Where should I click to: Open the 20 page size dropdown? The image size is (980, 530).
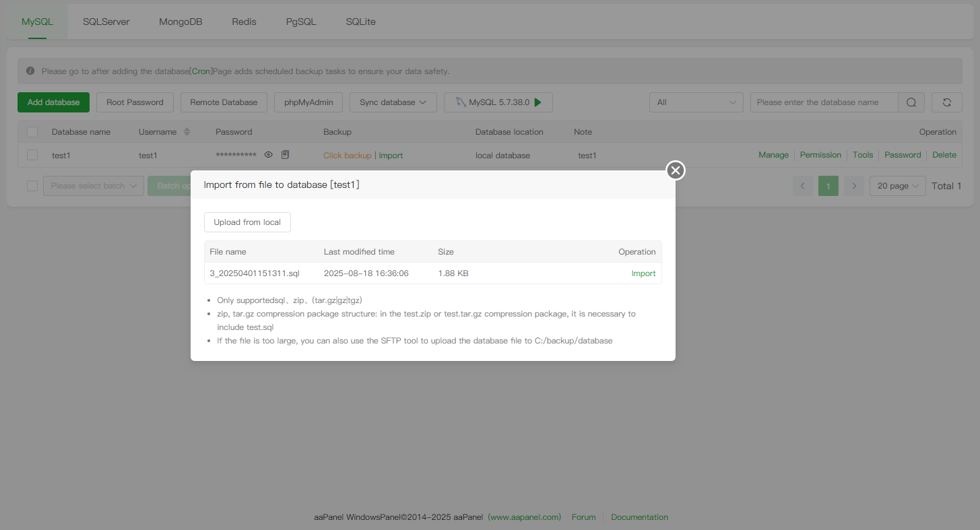click(x=897, y=186)
